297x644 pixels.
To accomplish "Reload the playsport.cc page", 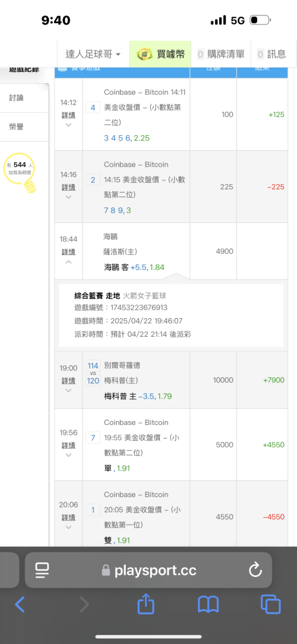I will tap(255, 570).
